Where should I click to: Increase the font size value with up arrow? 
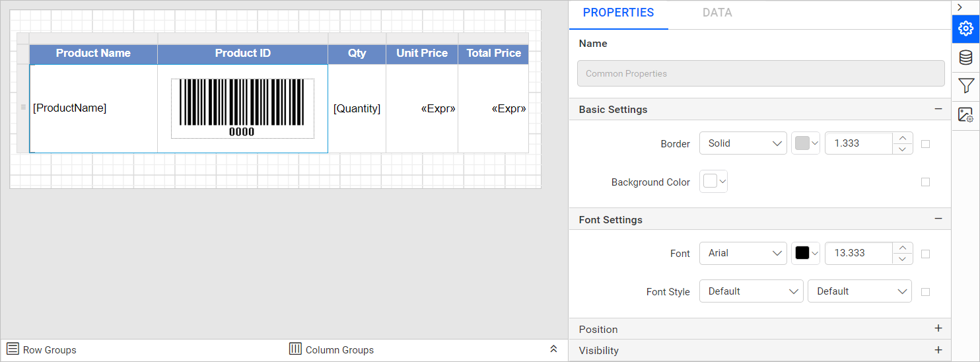tap(903, 248)
